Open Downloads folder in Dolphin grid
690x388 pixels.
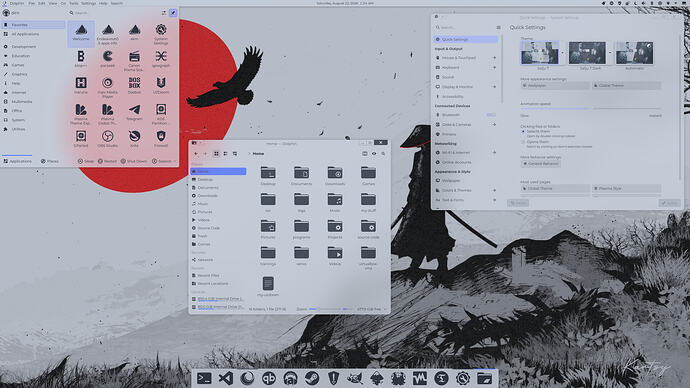pyautogui.click(x=335, y=175)
